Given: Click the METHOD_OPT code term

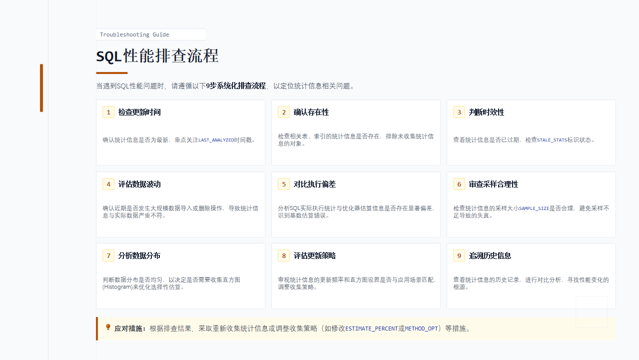Looking at the screenshot, I should coord(421,329).
